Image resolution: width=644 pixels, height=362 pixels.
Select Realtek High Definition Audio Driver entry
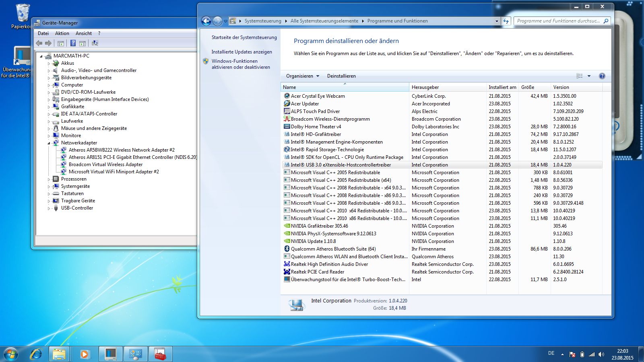coord(442,264)
